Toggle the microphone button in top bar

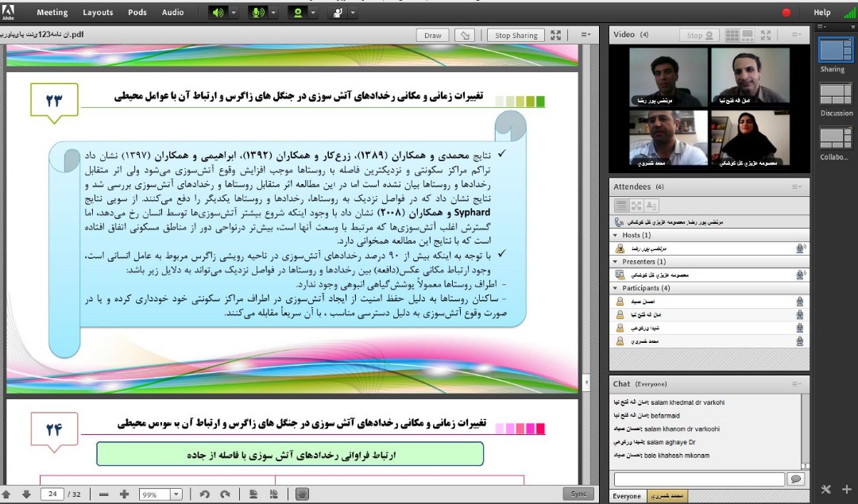258,13
